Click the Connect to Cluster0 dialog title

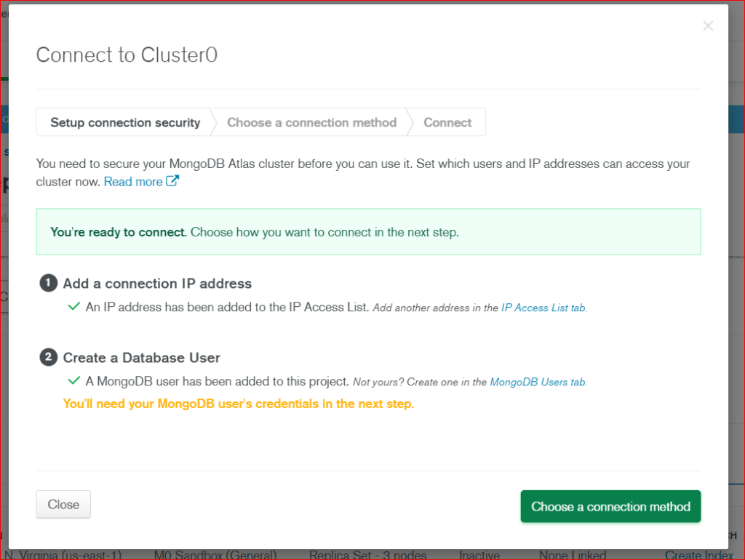pos(126,55)
